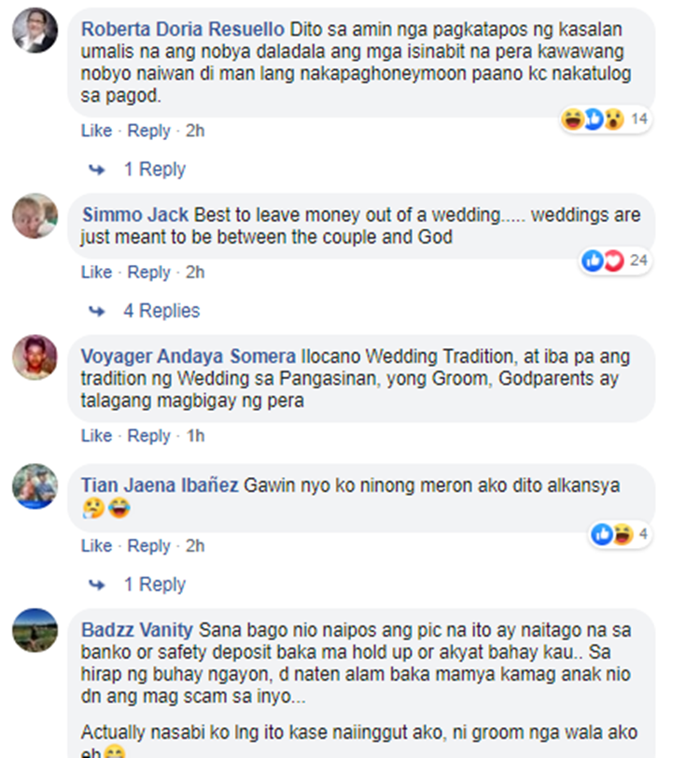Click the Voyager Andaya Somera name link
The image size is (700, 758).
click(x=189, y=357)
